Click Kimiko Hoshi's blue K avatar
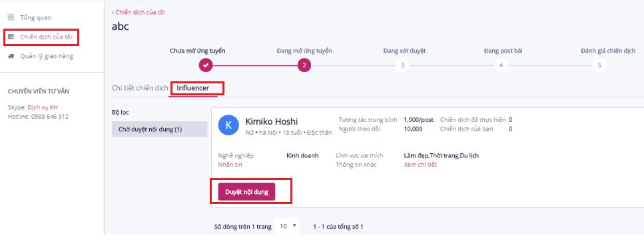644x246 pixels. tap(229, 125)
